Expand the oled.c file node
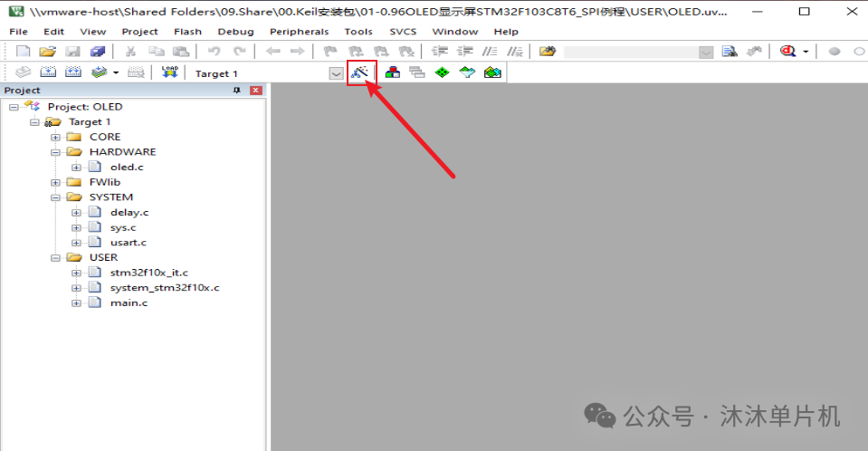 click(x=76, y=168)
